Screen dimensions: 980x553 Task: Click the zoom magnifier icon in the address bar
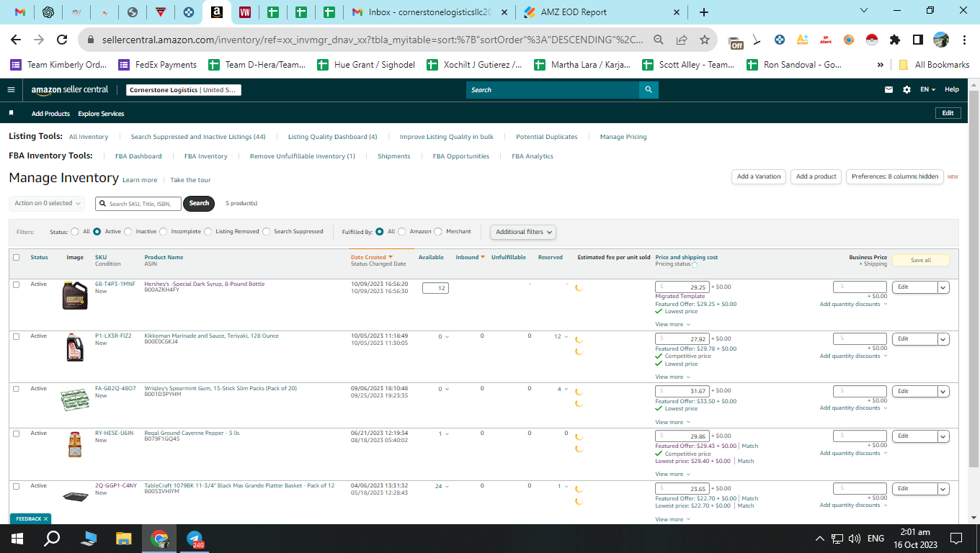pyautogui.click(x=658, y=40)
